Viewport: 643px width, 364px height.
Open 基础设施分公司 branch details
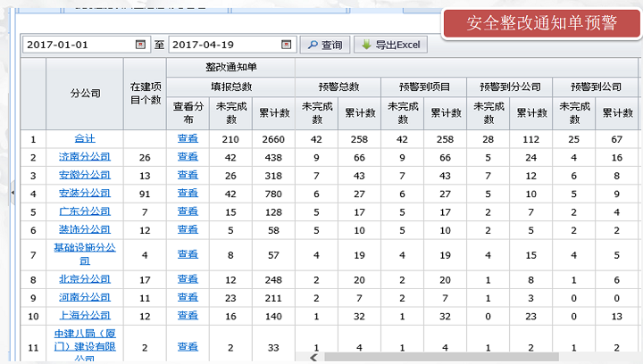tap(84, 254)
